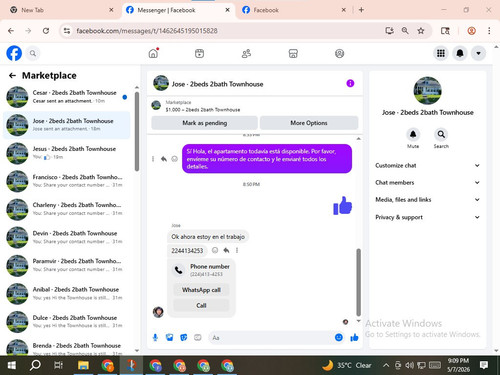Open the Reels video icon
Image resolution: width=500 pixels, height=375 pixels.
point(199,53)
